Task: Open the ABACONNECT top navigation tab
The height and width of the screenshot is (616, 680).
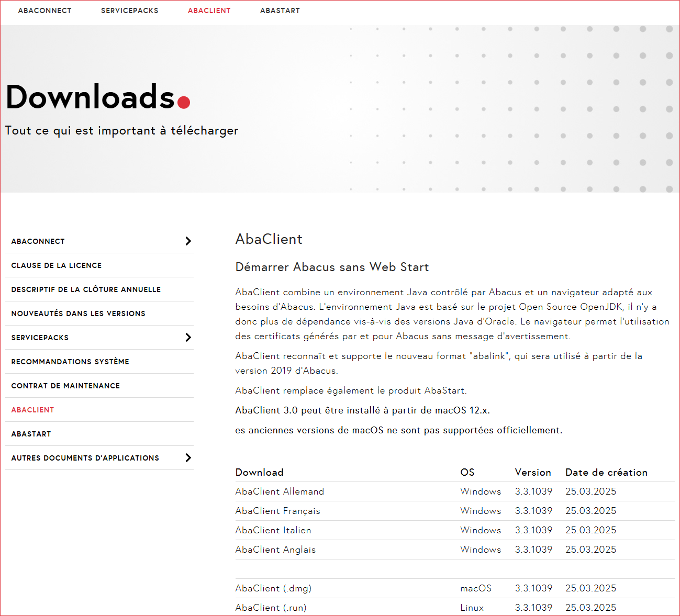Action: pyautogui.click(x=44, y=10)
